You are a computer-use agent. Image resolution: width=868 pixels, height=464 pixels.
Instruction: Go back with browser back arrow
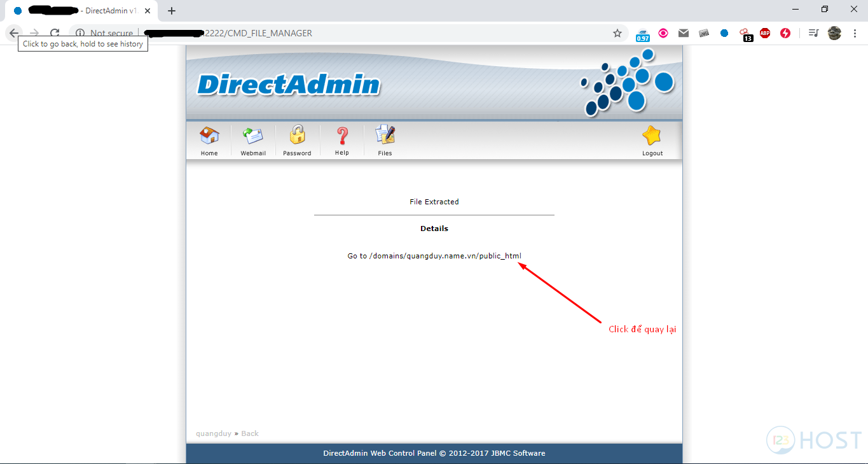(x=14, y=33)
